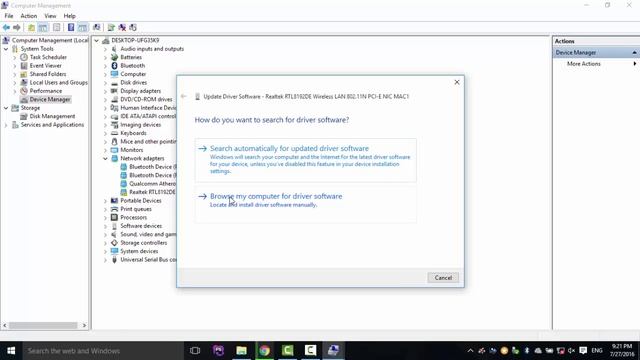Expand the Print queues category
640x360 pixels.
(x=105, y=209)
